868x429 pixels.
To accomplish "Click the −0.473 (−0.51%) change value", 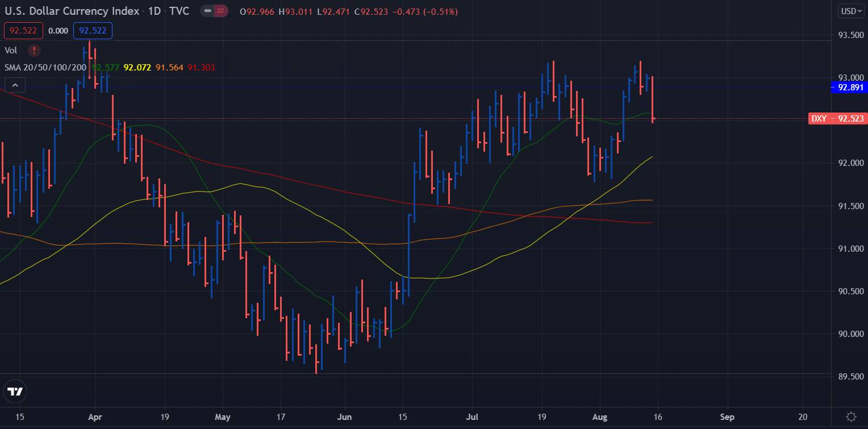I will 426,11.
